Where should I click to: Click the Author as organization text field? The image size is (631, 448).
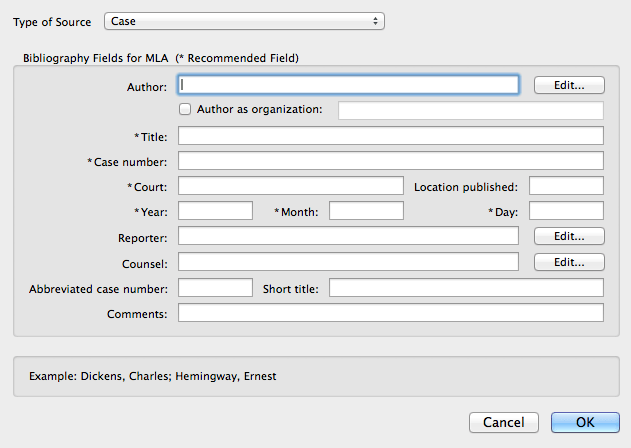point(471,110)
